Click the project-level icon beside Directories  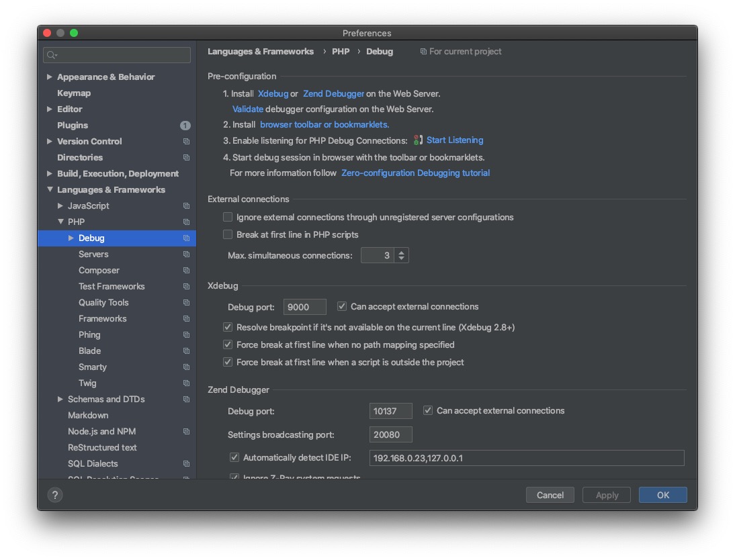coord(186,157)
